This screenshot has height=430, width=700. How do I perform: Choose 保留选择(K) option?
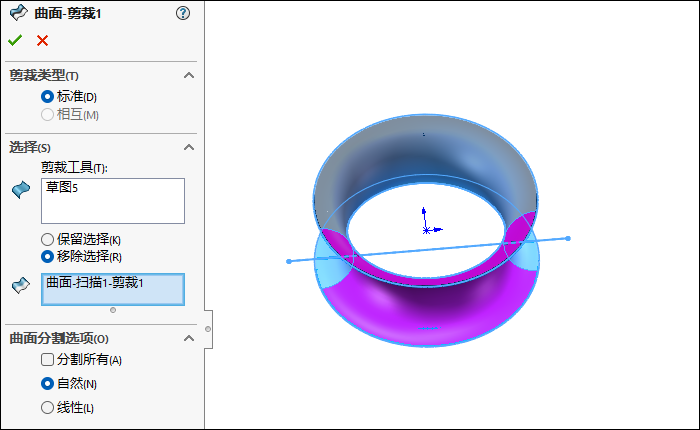[x=47, y=239]
